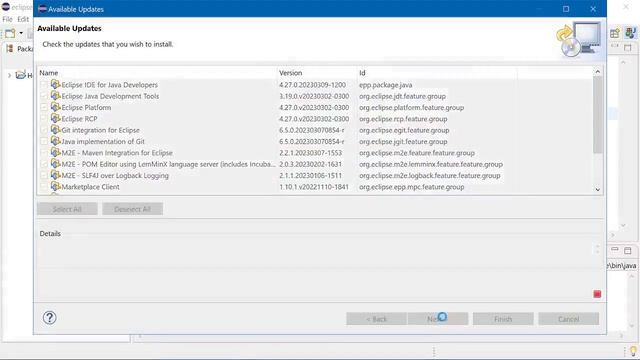Select version 3.19.0.v20230302-0300 cell
The height and width of the screenshot is (360, 640).
pyautogui.click(x=314, y=96)
